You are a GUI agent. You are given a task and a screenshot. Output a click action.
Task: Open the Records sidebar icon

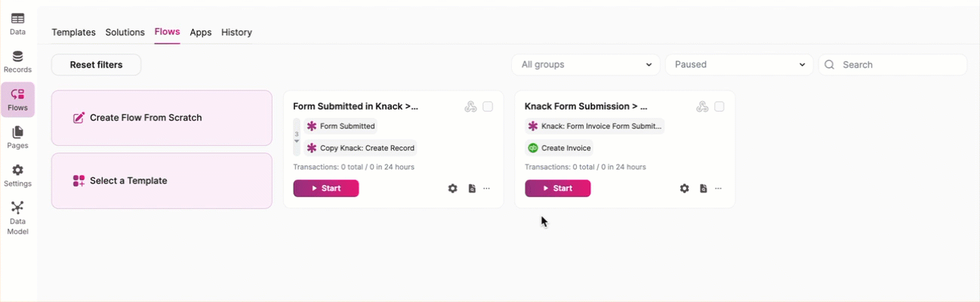click(17, 61)
